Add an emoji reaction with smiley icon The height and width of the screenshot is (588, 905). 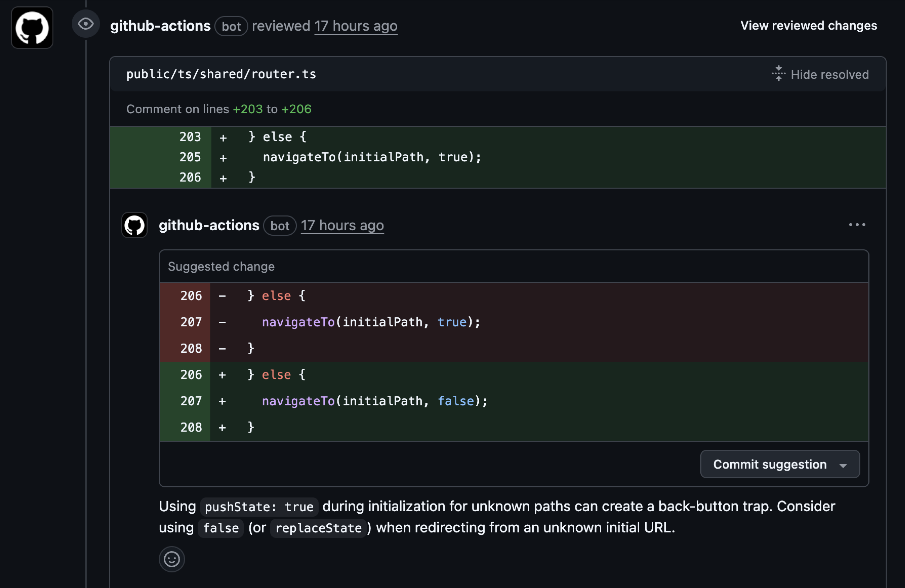tap(171, 559)
